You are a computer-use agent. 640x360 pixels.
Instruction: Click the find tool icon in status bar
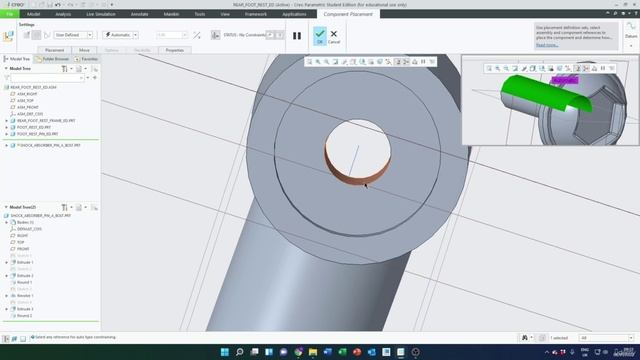pyautogui.click(x=525, y=338)
